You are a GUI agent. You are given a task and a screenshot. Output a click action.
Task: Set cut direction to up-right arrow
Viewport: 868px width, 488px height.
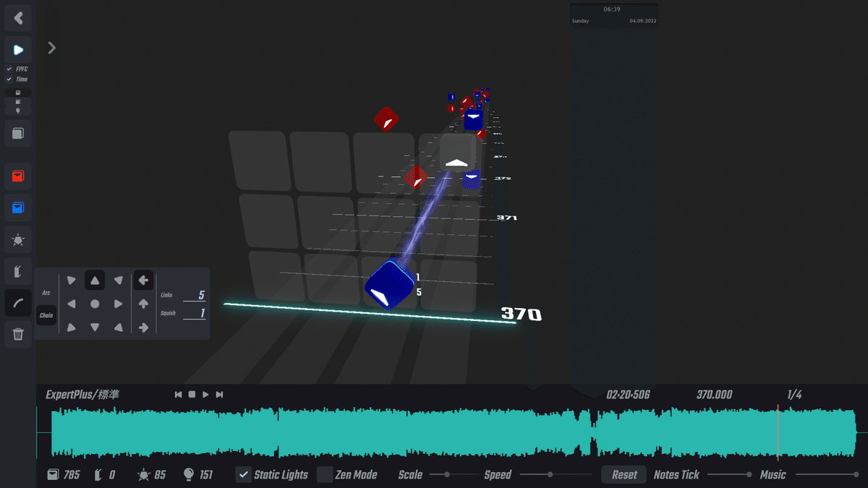point(118,281)
